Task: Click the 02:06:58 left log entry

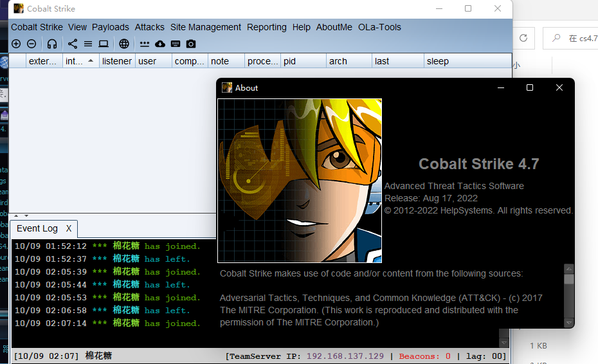Action: [x=102, y=310]
